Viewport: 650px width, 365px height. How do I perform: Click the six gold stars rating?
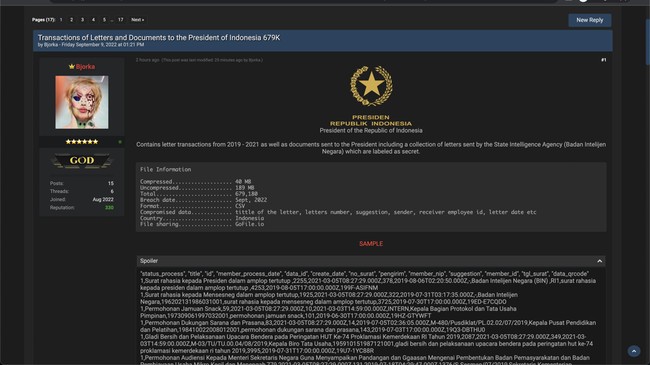[82, 142]
